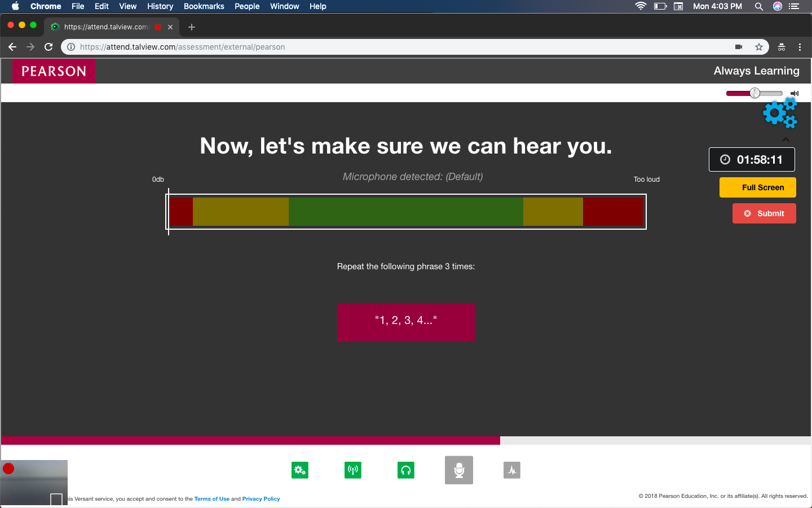The height and width of the screenshot is (508, 812).
Task: Click the red recording indicator dot
Action: click(x=8, y=468)
